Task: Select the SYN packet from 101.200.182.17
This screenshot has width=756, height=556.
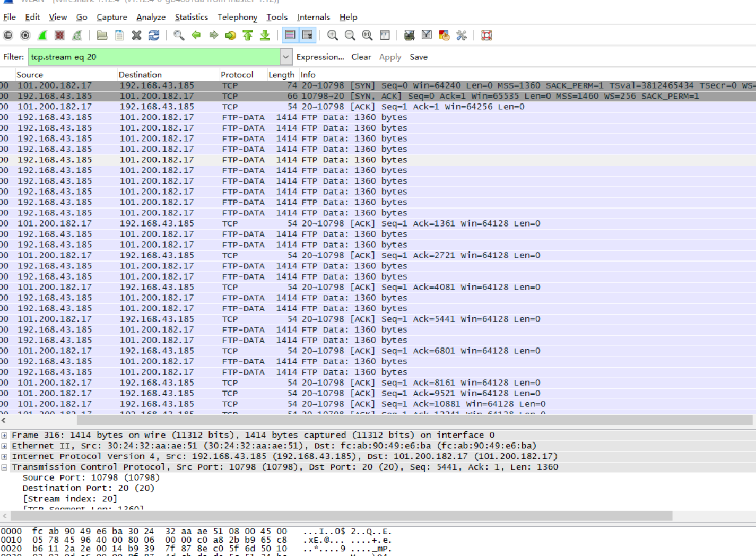Action: point(378,85)
